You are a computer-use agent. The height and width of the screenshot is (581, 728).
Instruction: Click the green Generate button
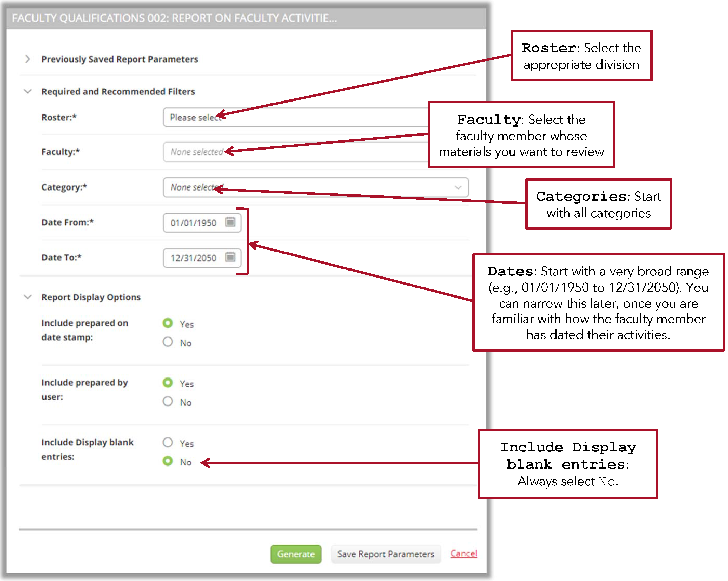[x=296, y=554]
